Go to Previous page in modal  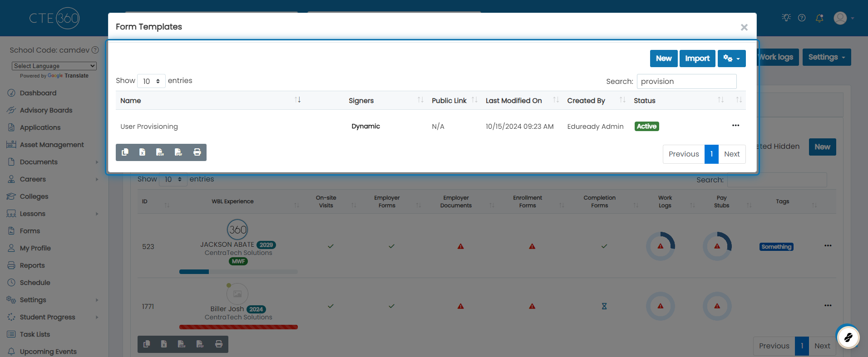coord(684,154)
